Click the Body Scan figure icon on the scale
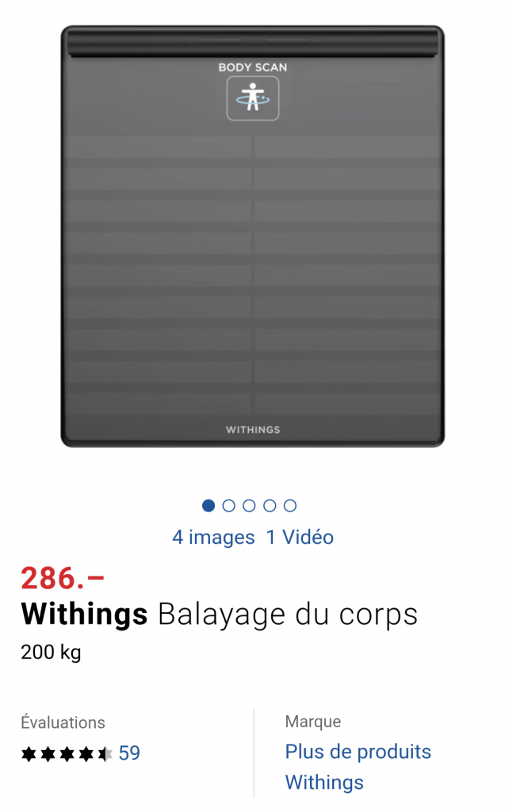The height and width of the screenshot is (812, 505). coord(253,98)
